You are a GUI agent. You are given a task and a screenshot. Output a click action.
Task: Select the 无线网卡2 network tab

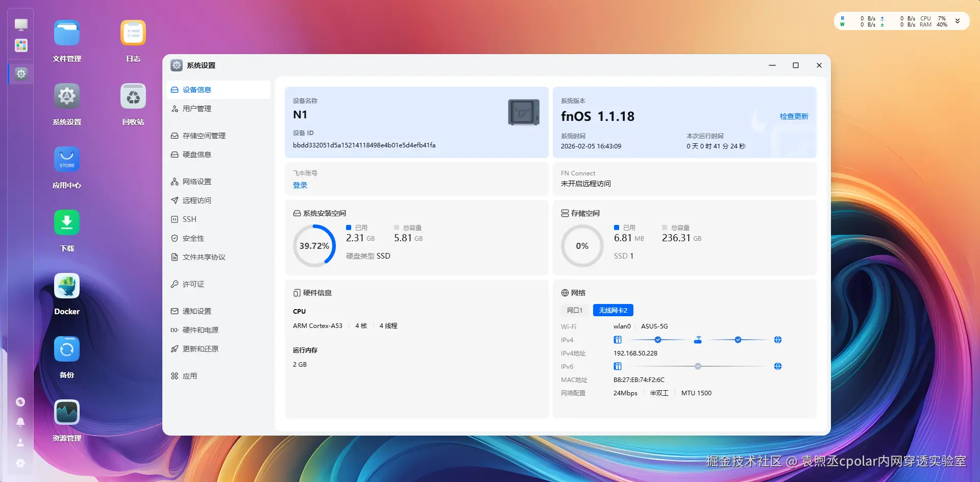coord(613,310)
